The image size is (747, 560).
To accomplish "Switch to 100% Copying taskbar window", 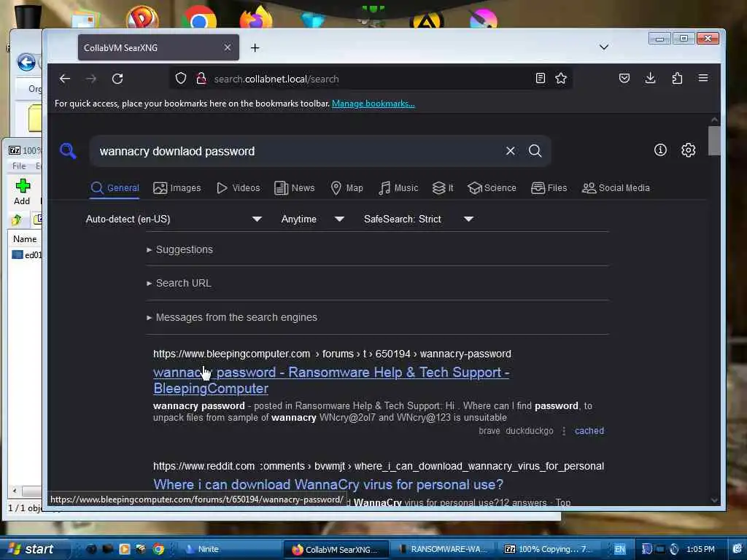I will coord(546,549).
